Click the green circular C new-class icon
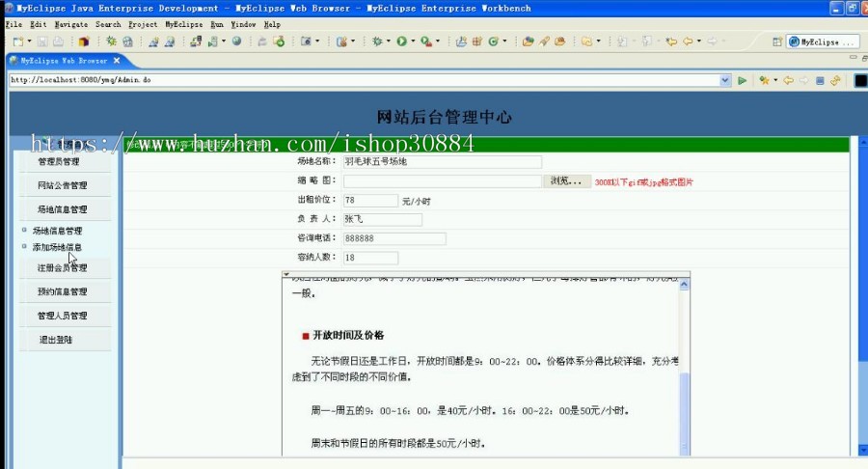 pyautogui.click(x=493, y=41)
